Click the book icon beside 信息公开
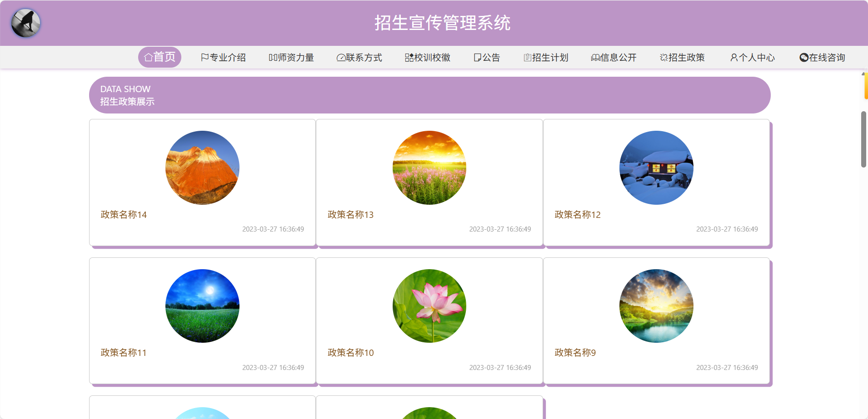 [x=595, y=58]
